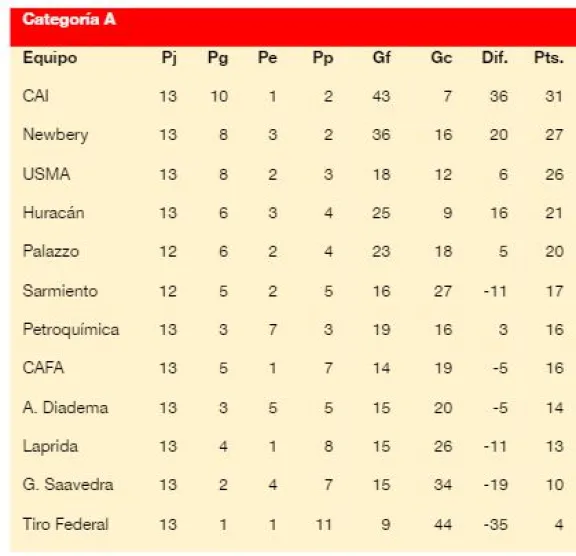Image resolution: width=576 pixels, height=556 pixels.
Task: Click the Pg column header
Action: coord(218,58)
